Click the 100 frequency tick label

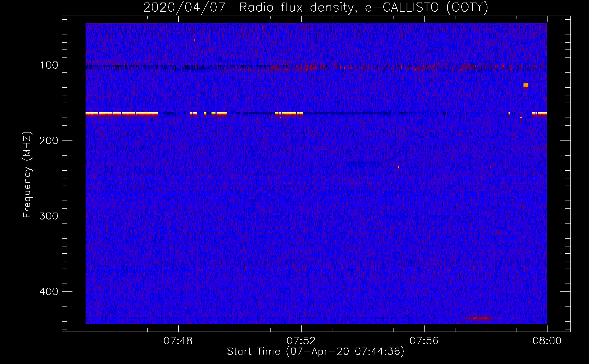click(49, 65)
